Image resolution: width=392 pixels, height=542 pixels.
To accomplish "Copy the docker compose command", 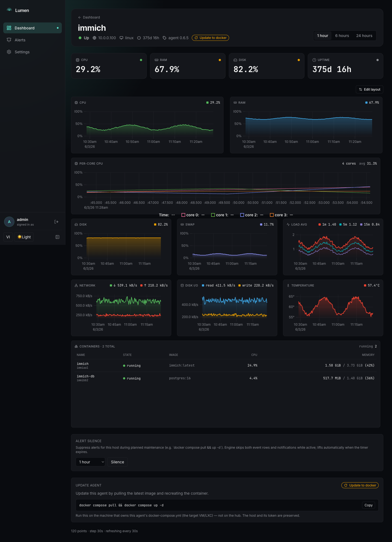I will (x=368, y=505).
